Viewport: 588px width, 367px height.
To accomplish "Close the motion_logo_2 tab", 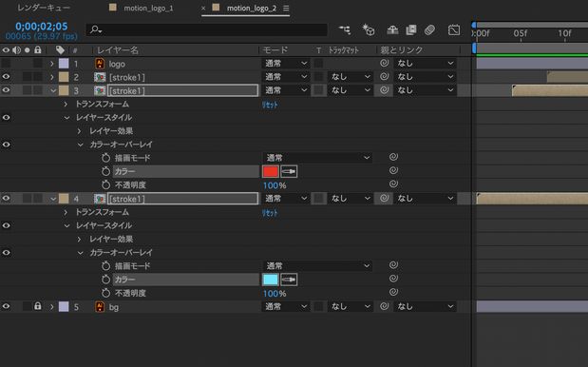I will click(203, 8).
